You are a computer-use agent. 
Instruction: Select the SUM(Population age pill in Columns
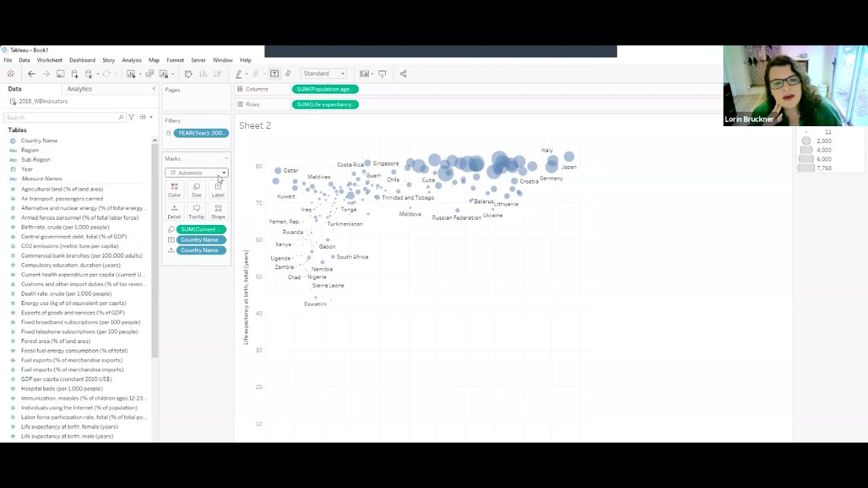[325, 89]
